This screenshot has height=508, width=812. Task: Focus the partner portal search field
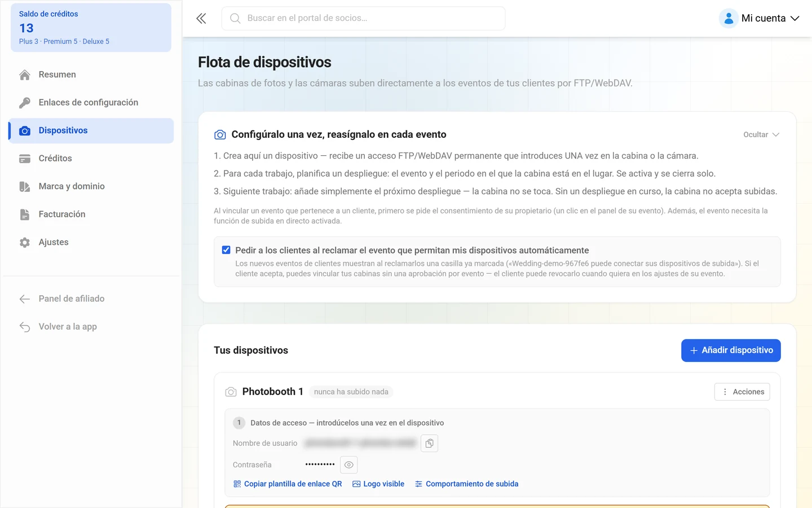(363, 19)
